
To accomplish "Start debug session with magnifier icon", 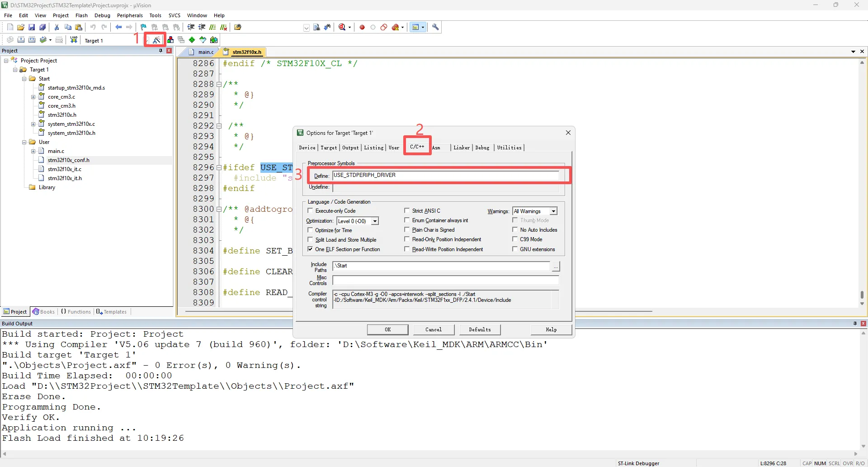I will coord(342,27).
